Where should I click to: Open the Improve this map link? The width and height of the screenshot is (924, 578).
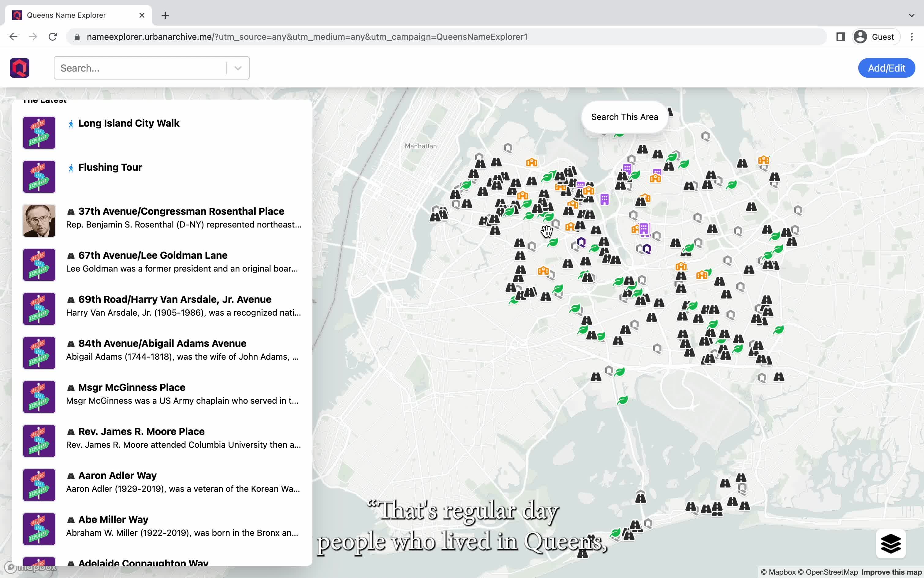891,572
